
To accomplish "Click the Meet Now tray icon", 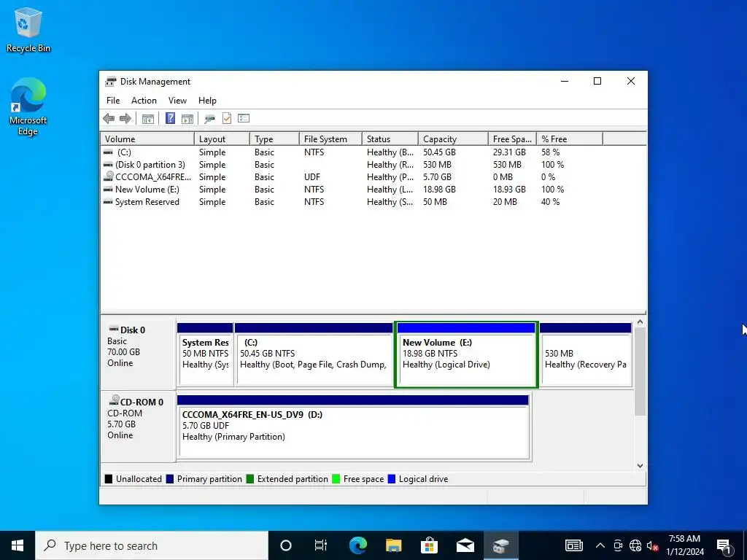I will pos(618,545).
